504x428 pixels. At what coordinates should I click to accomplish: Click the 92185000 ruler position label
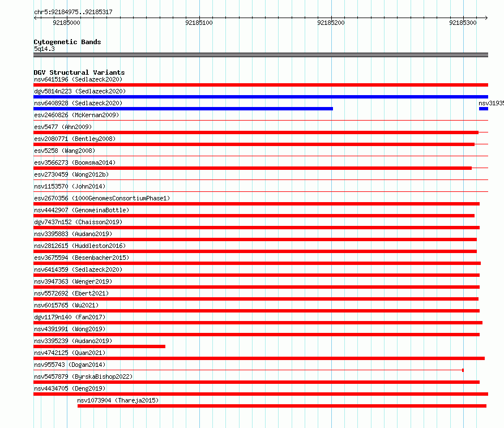pyautogui.click(x=66, y=23)
